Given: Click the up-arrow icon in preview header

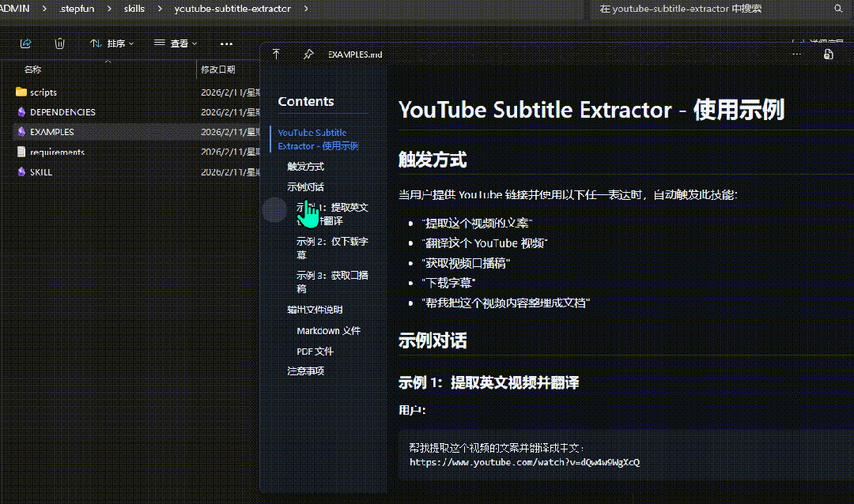Looking at the screenshot, I should click(x=276, y=55).
